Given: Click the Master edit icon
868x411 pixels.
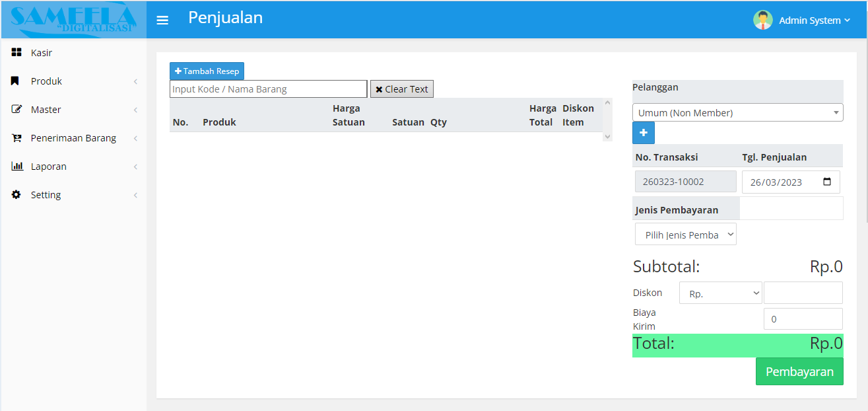Looking at the screenshot, I should point(17,110).
